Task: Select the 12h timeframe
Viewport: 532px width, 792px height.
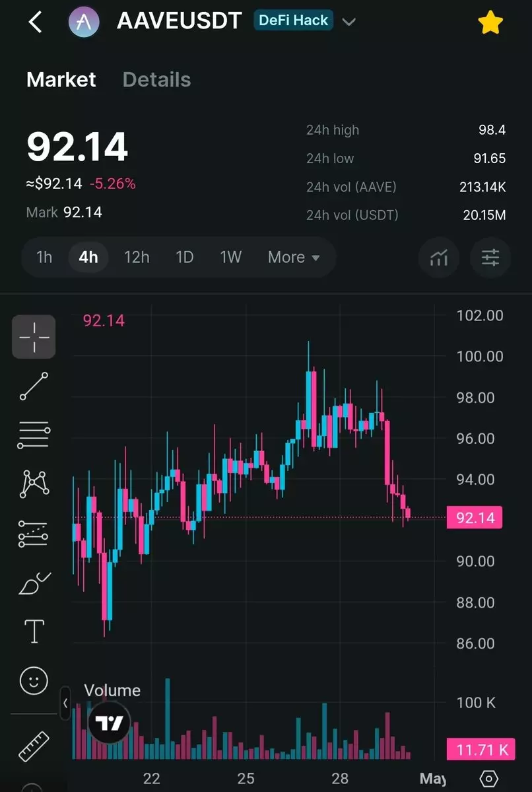Action: point(137,257)
